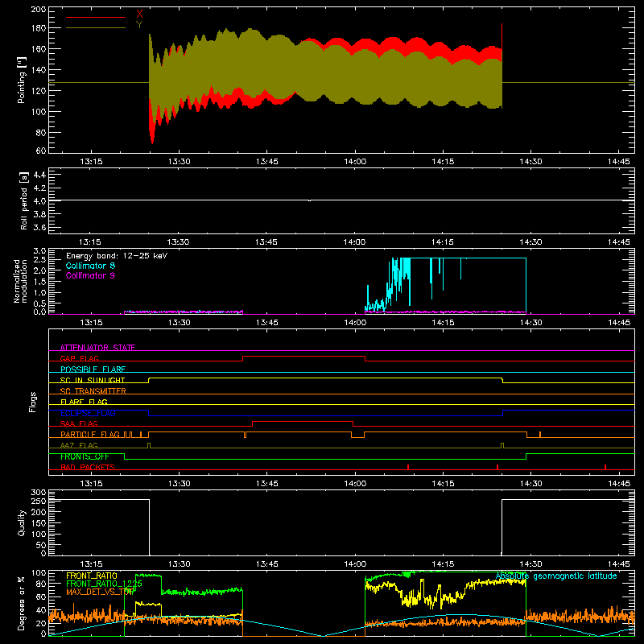Screen dimensions: 644x644
Task: Click the BAD_PACKETS flag label
Action: pos(88,467)
